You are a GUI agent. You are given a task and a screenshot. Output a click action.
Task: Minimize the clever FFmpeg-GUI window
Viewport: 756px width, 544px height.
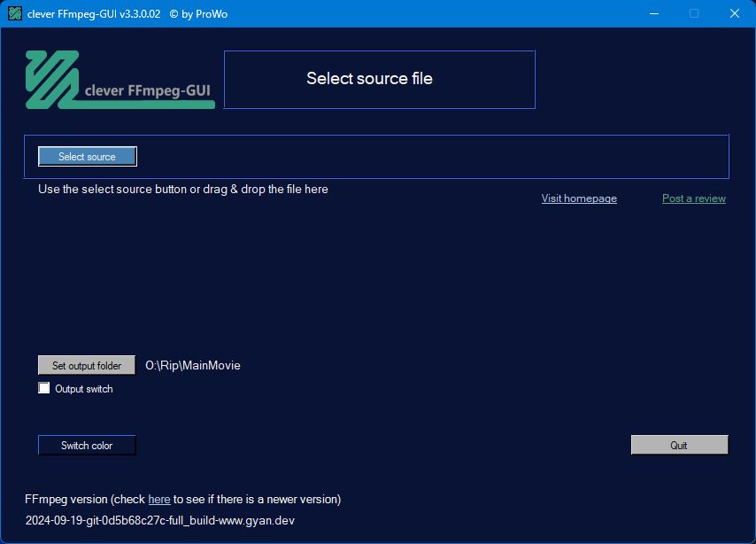point(654,13)
